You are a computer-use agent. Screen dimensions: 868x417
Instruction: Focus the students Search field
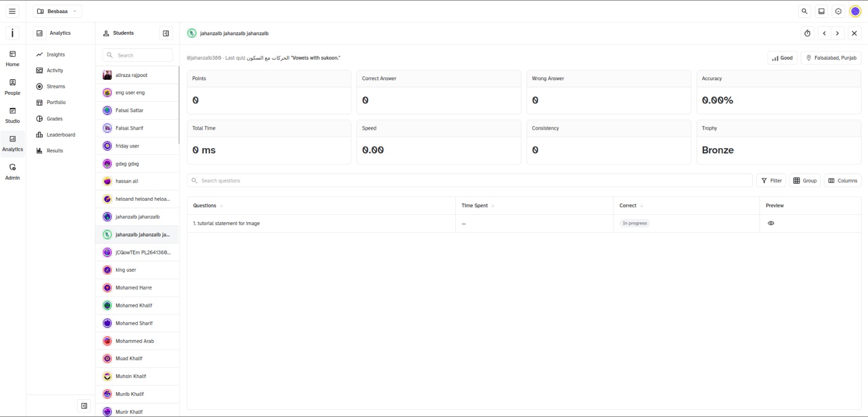[x=137, y=55]
